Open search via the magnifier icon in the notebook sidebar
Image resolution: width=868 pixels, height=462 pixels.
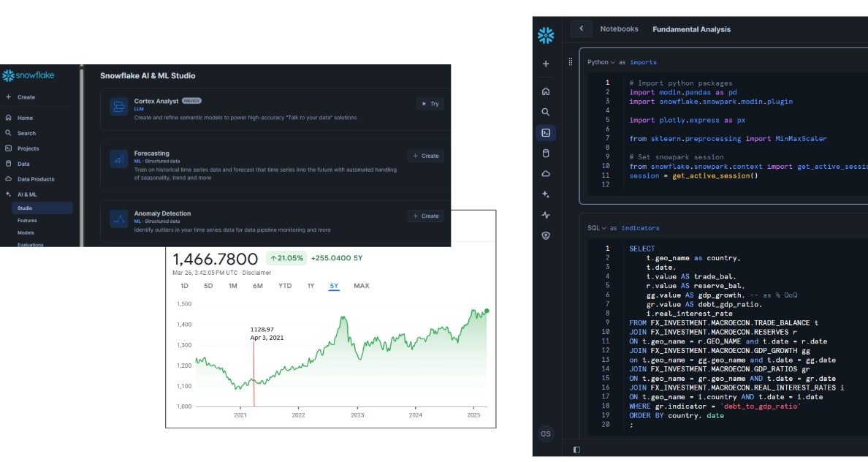545,112
